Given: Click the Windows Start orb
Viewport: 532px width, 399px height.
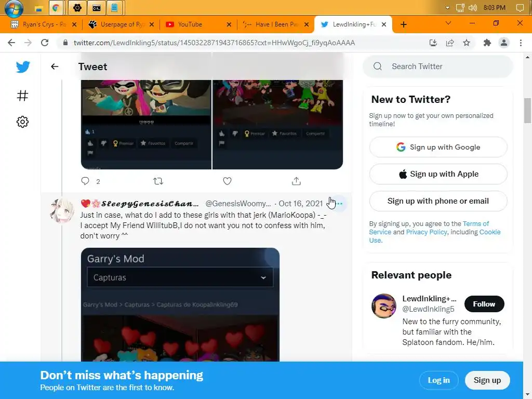Looking at the screenshot, I should pos(14,8).
